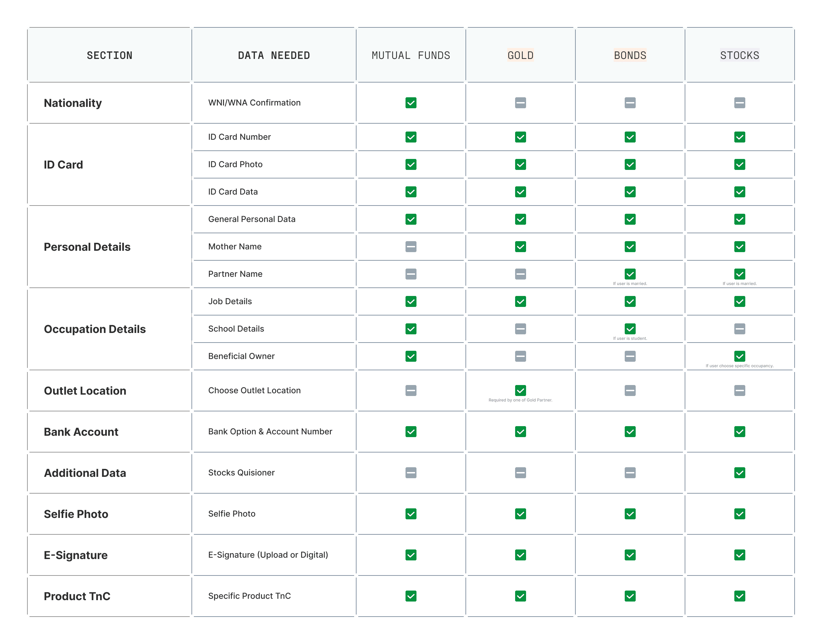Click Stocks checkmark for Beneficial Owner

pos(739,356)
